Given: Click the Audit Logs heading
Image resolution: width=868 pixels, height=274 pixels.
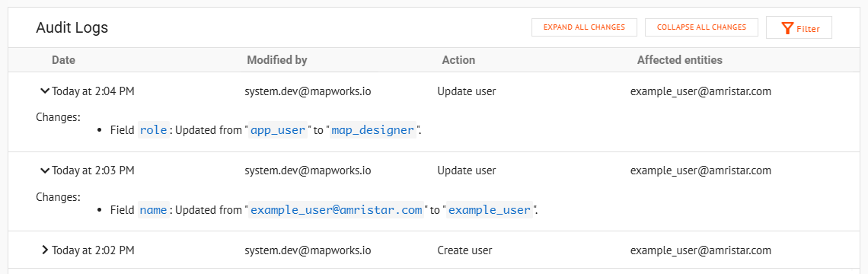Looking at the screenshot, I should coord(72,27).
